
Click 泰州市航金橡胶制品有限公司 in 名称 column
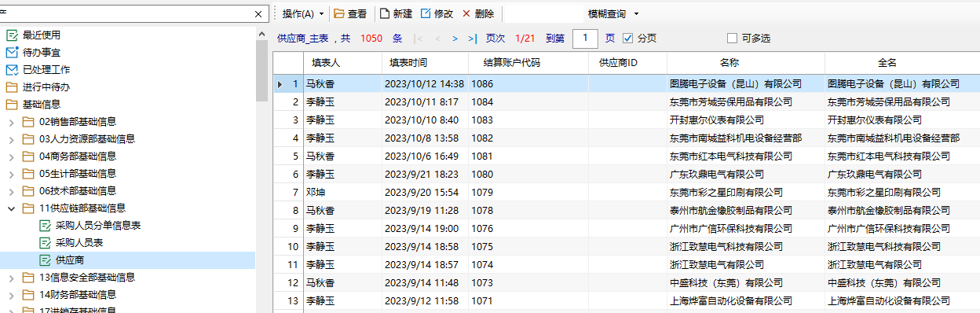click(730, 210)
